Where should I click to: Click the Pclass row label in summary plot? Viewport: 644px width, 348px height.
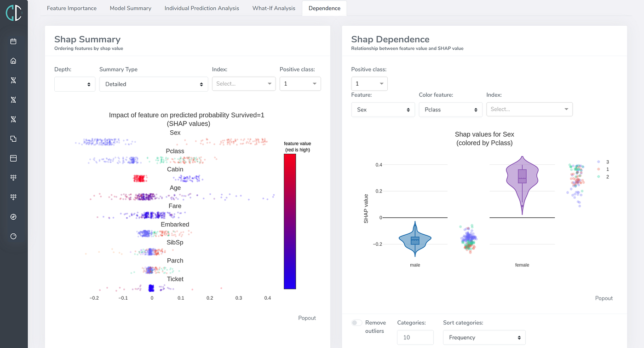(x=175, y=151)
